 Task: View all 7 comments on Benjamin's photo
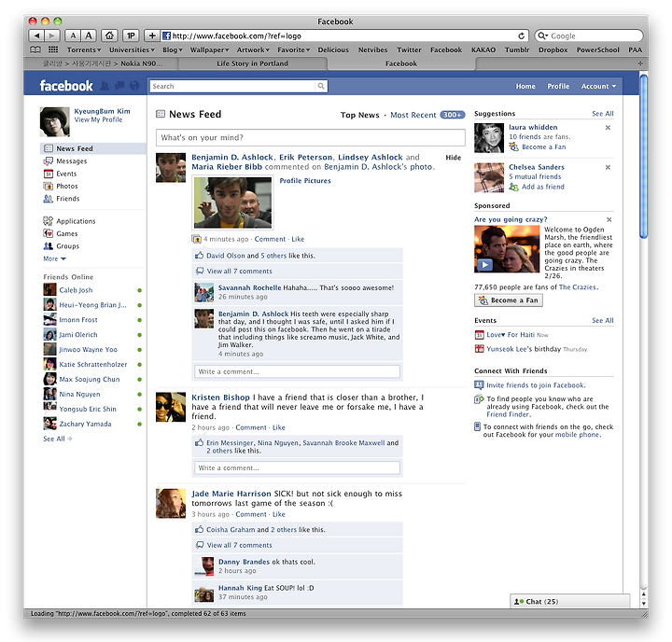point(239,271)
